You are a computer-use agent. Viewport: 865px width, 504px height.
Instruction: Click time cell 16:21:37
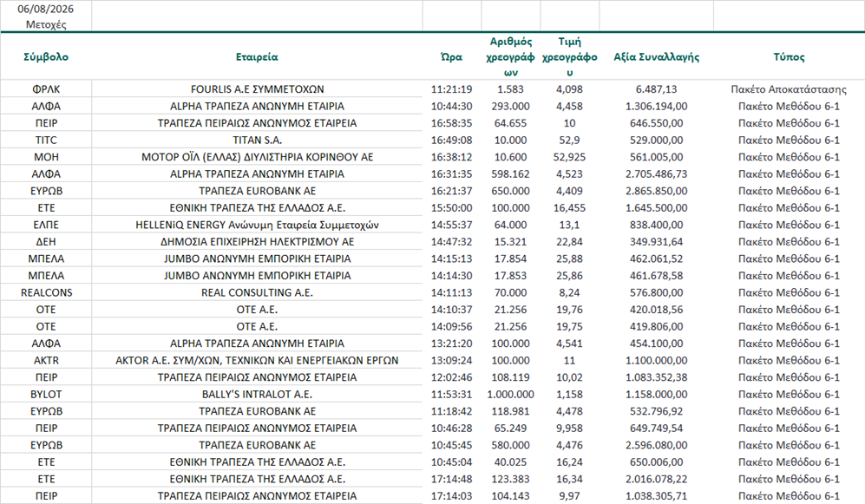coord(452,191)
